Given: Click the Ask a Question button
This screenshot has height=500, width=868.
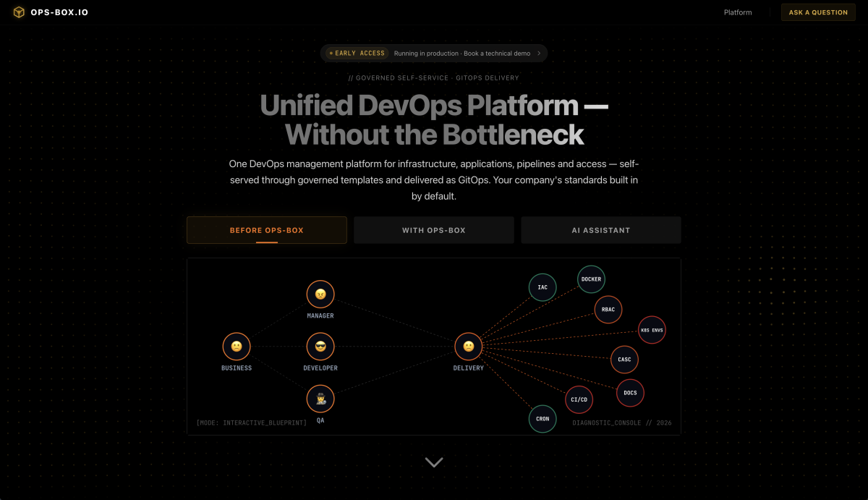Looking at the screenshot, I should point(818,12).
